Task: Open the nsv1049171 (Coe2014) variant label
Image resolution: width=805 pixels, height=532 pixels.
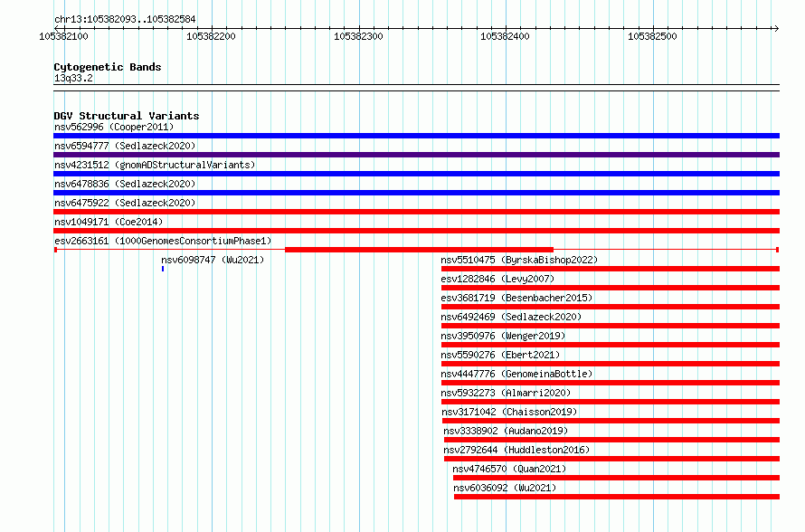Action: (x=109, y=222)
